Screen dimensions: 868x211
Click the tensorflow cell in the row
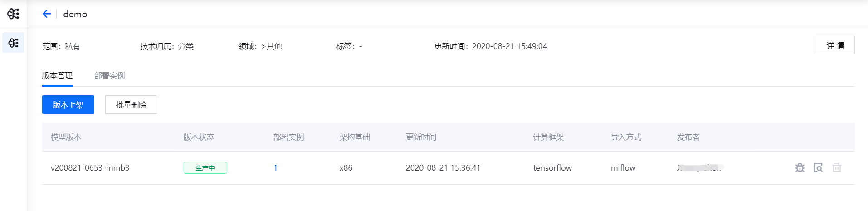552,168
